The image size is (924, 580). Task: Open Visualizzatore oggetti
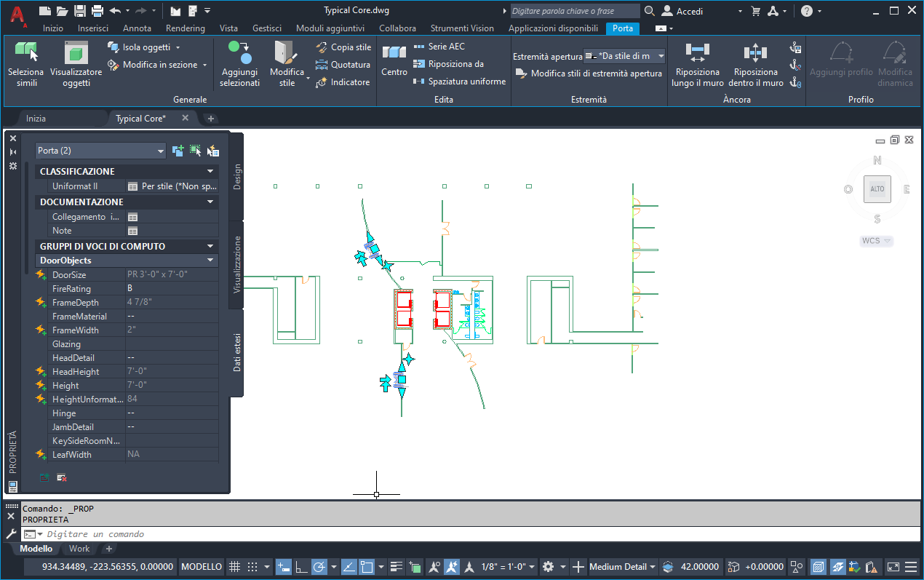[x=76, y=64]
